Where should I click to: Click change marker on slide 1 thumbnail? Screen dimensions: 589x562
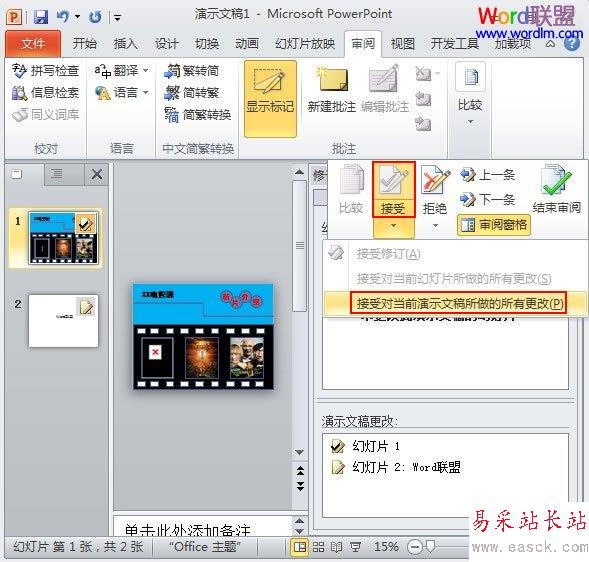(x=85, y=224)
